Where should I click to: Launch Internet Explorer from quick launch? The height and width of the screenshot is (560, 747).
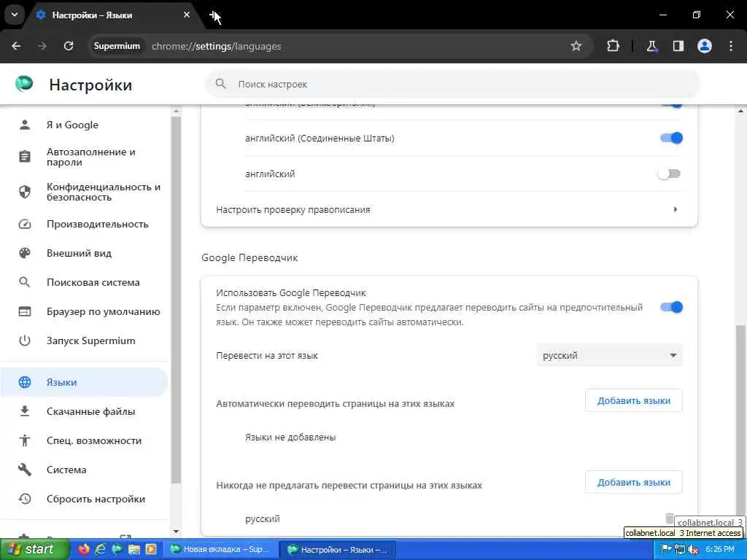coord(101,549)
